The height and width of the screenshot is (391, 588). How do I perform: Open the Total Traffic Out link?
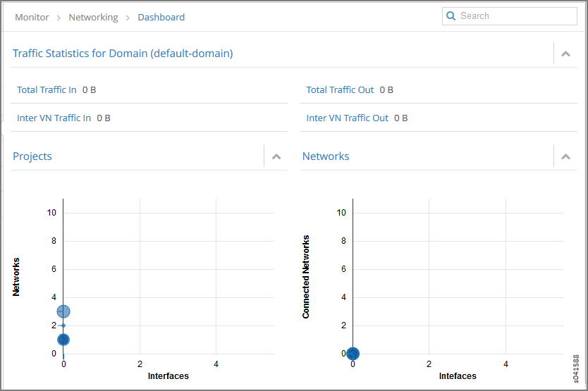coord(340,89)
